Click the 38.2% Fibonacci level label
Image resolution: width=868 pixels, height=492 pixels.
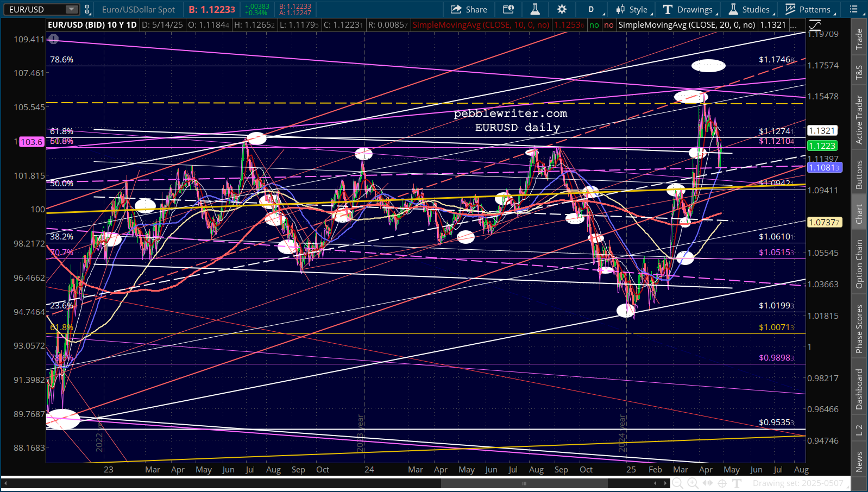click(62, 237)
